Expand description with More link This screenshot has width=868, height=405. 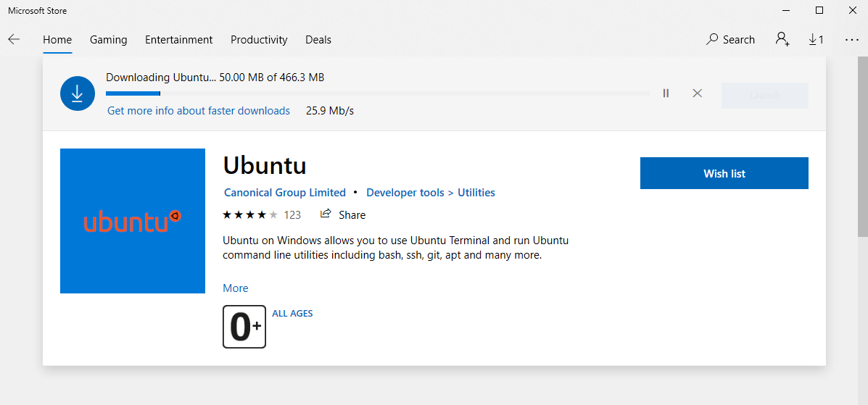click(x=236, y=288)
